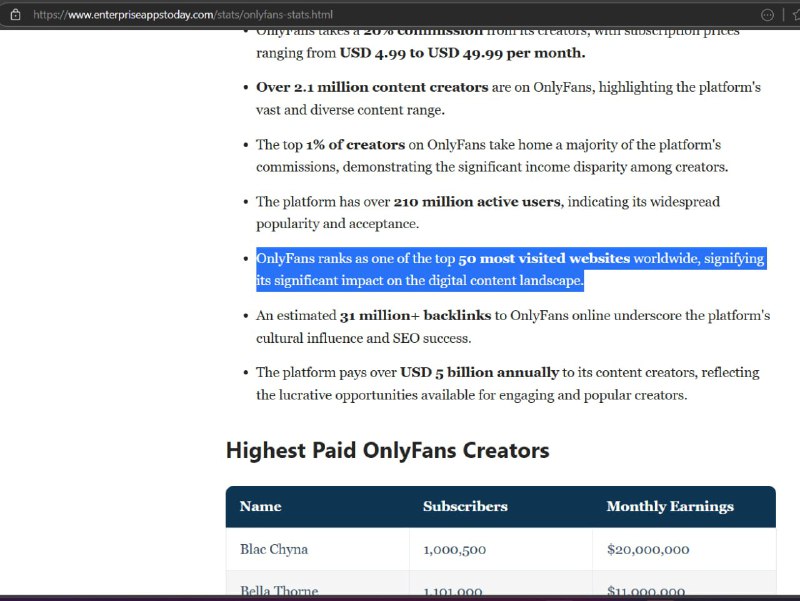Click the favorites star icon in address bar

(x=796, y=15)
